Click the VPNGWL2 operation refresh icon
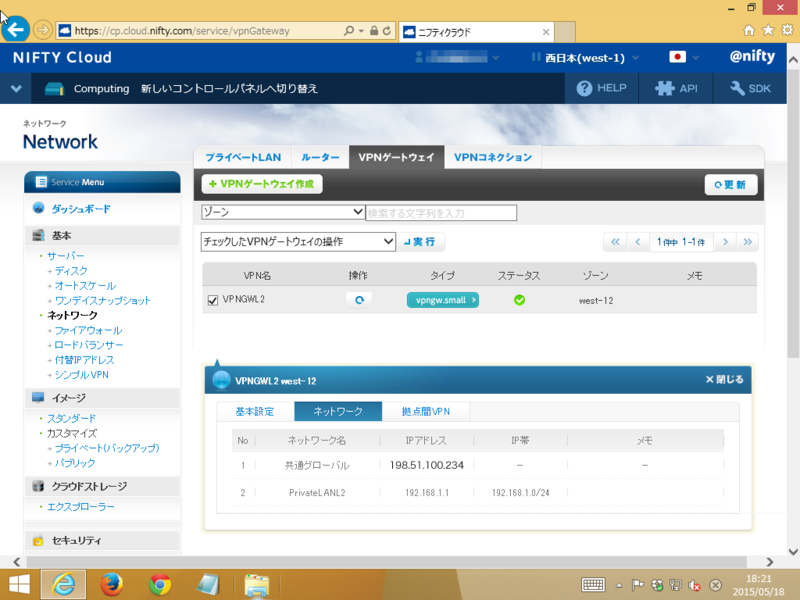 pos(359,300)
